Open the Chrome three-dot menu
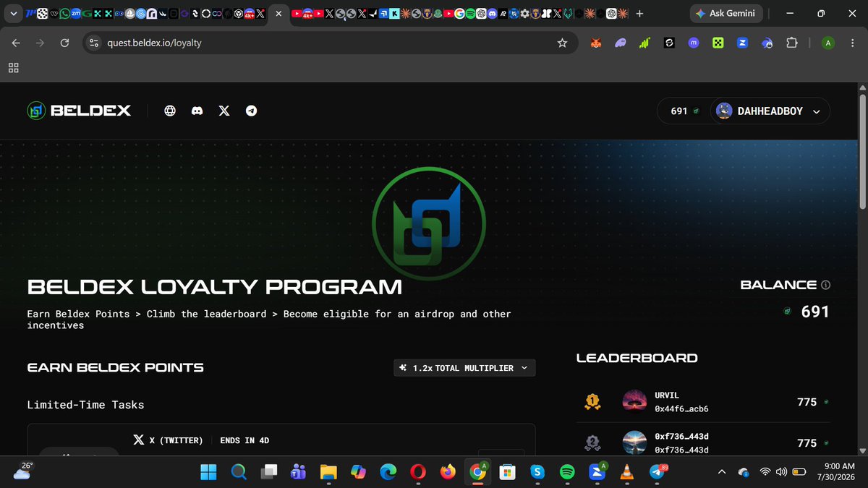 (x=852, y=43)
